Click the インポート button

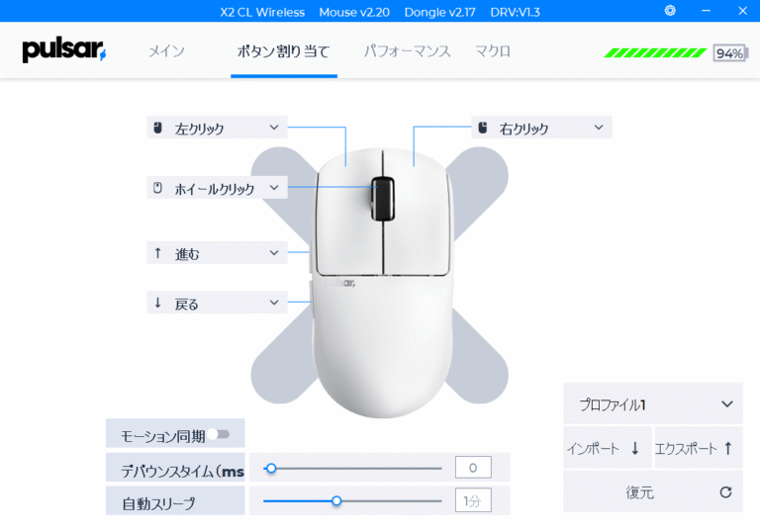click(608, 448)
